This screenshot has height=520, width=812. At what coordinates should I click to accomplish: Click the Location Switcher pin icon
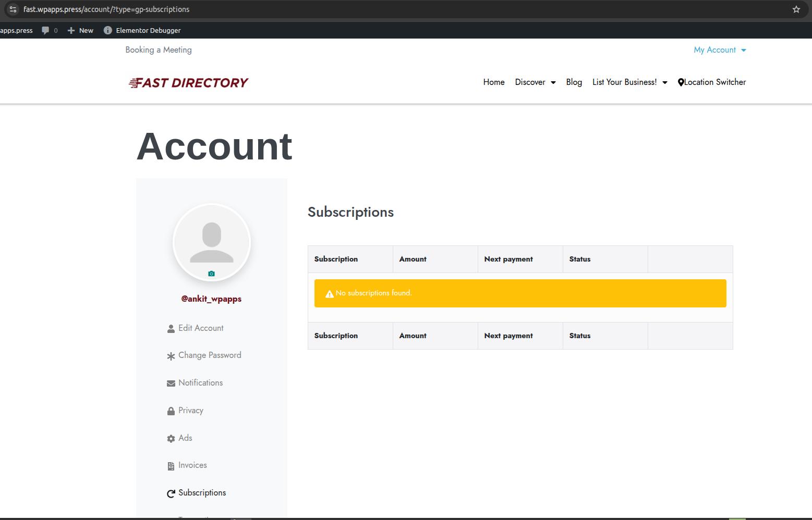coord(681,82)
